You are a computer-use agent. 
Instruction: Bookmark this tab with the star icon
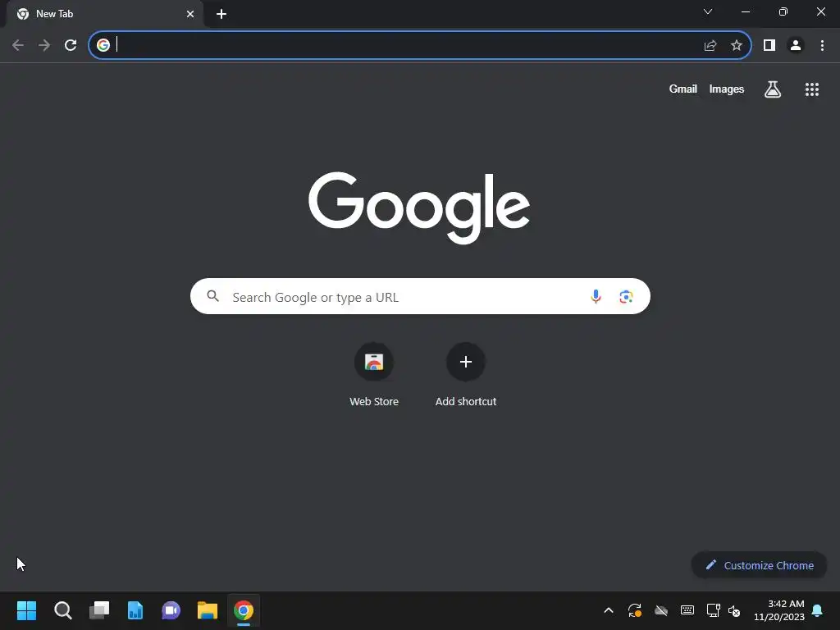737,45
